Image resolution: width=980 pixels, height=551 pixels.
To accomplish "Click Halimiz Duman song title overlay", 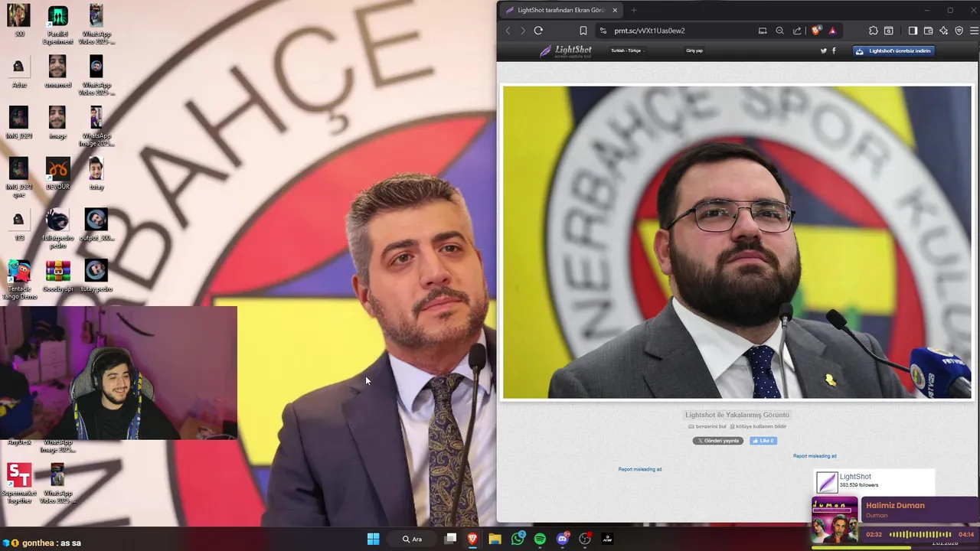I will [x=895, y=505].
